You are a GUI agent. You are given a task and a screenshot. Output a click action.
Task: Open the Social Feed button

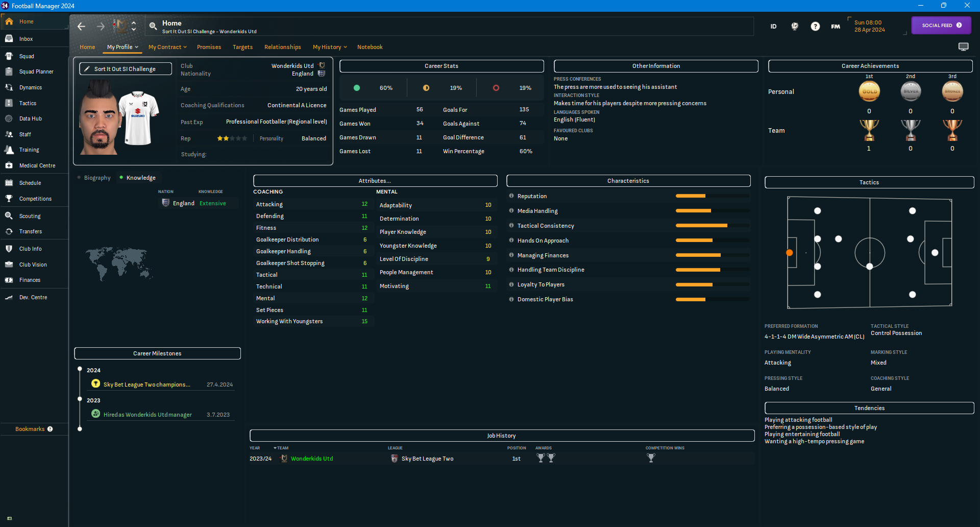pyautogui.click(x=941, y=25)
